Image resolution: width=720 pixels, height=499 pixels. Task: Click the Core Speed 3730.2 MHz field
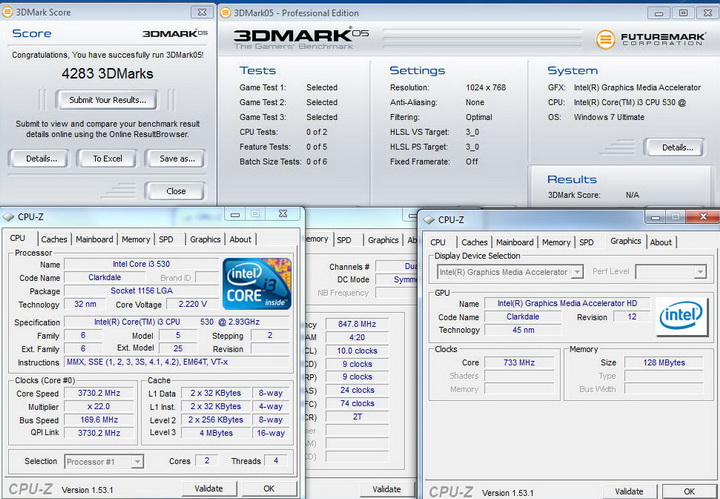[99, 393]
